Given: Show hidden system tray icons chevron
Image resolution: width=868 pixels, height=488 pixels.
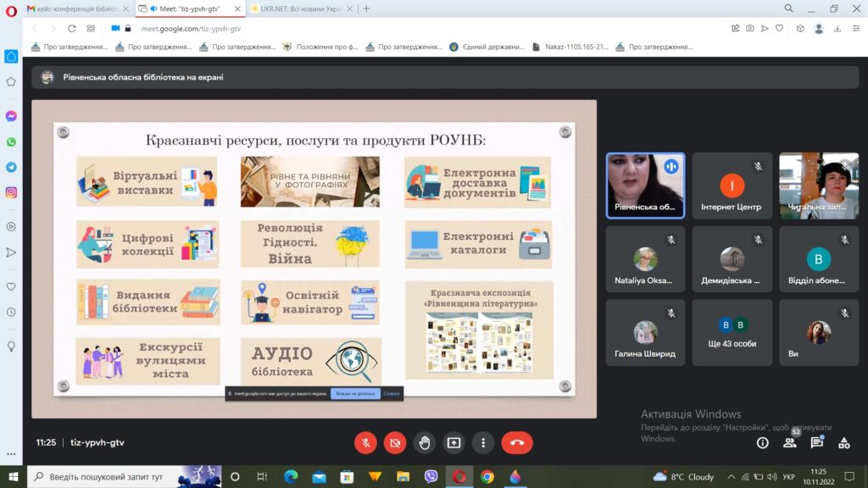Looking at the screenshot, I should point(731,477).
